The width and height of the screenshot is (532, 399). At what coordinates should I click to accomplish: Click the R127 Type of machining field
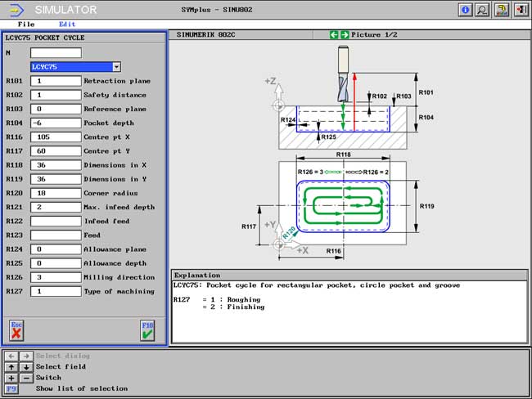tap(56, 291)
